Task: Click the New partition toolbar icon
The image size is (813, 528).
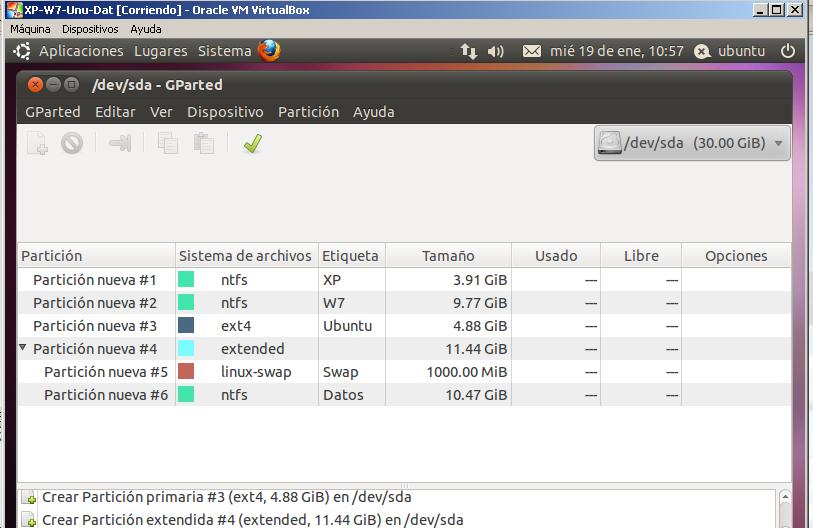Action: click(x=37, y=143)
